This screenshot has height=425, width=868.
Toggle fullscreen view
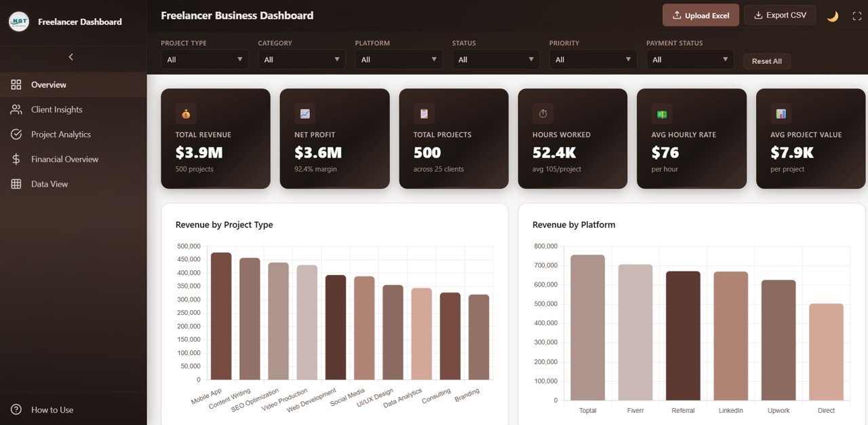[x=856, y=15]
